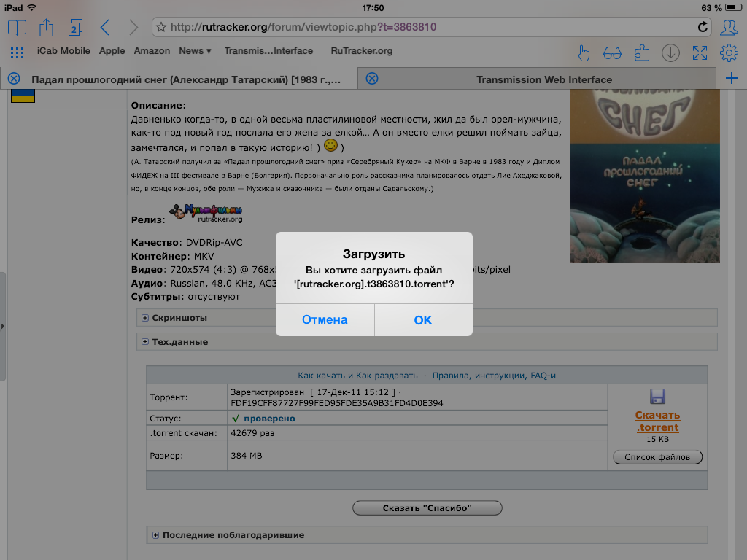Click the 384 MB size value
The height and width of the screenshot is (560, 747).
pos(247,456)
